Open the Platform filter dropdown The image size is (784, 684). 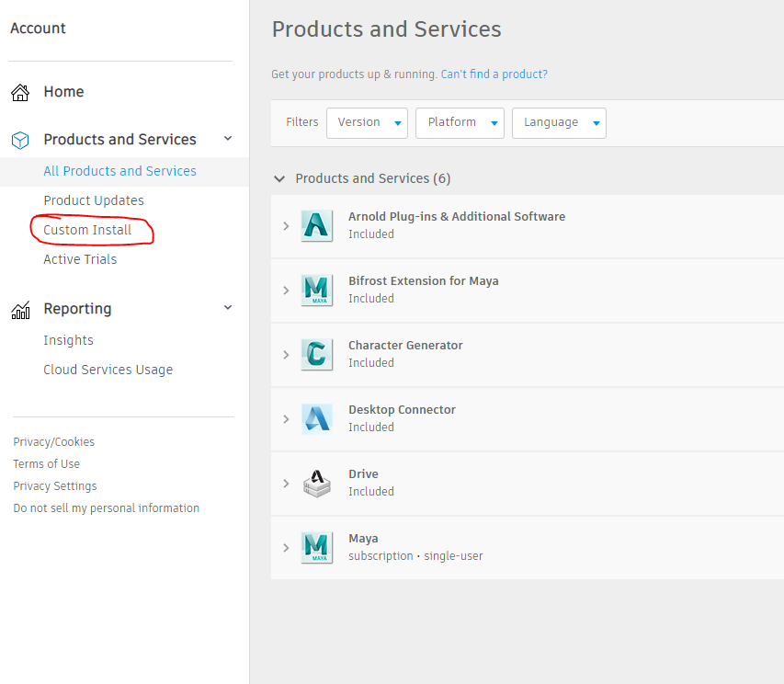click(x=460, y=122)
